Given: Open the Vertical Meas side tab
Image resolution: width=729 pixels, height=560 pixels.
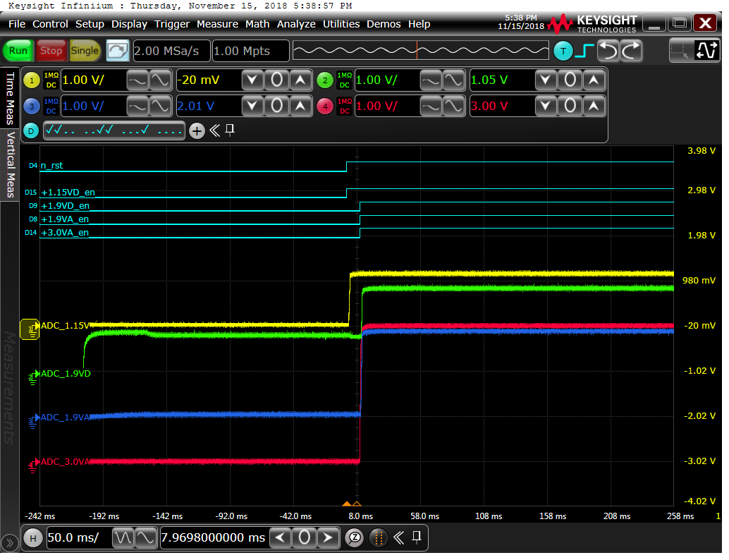Looking at the screenshot, I should 10,164.
